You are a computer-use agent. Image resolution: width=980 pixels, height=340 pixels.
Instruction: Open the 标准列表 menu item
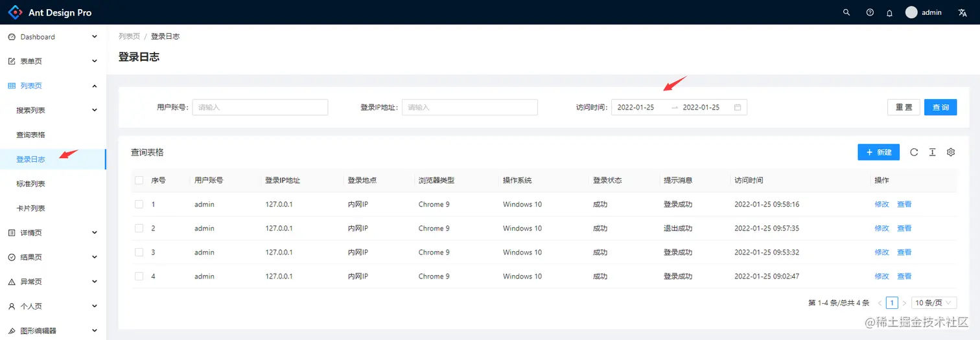[53, 184]
